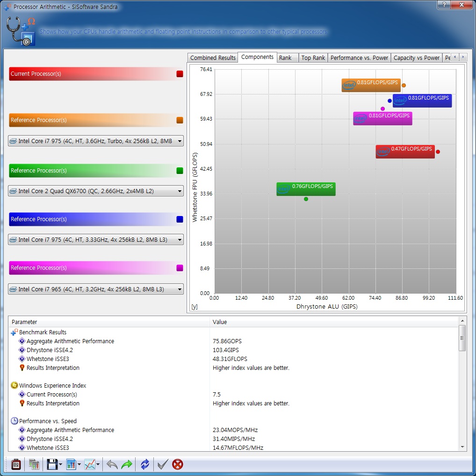Open the Core i7 965 3.2GHz dropdown
Viewport: 476px width, 476px height.
(x=96, y=289)
